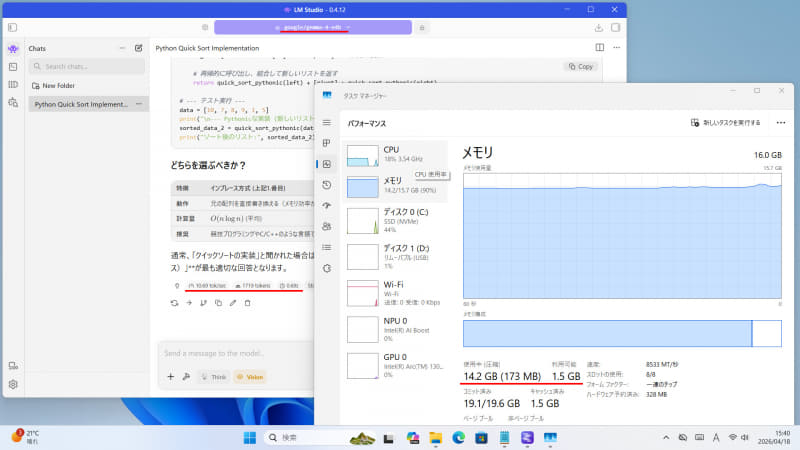Open model loader google/gemma dropdown
The width and height of the screenshot is (800, 450).
point(313,28)
